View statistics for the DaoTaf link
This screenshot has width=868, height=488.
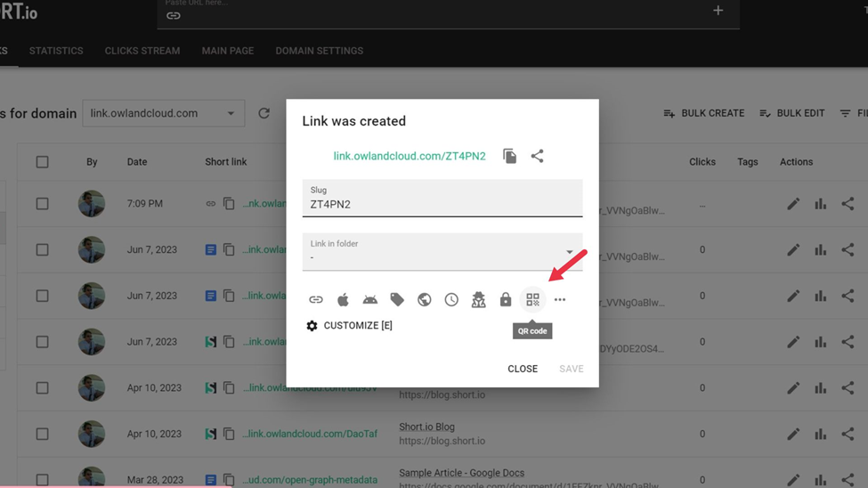tap(821, 435)
